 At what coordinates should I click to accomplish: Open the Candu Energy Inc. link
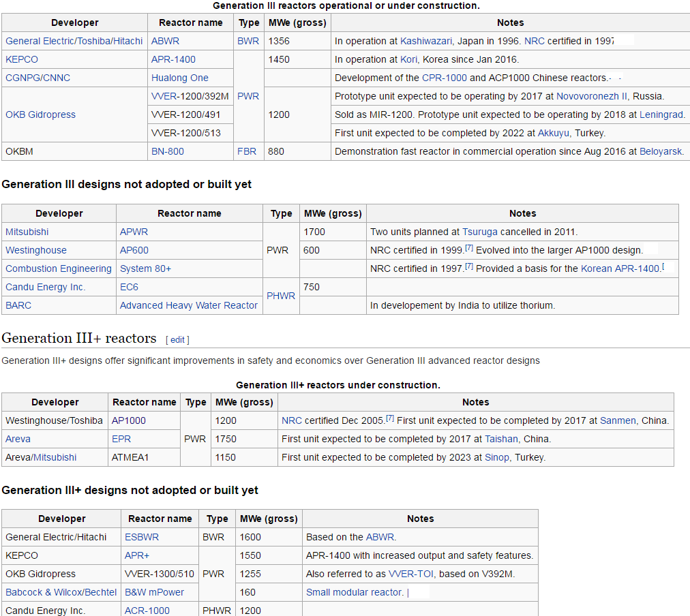pos(45,287)
